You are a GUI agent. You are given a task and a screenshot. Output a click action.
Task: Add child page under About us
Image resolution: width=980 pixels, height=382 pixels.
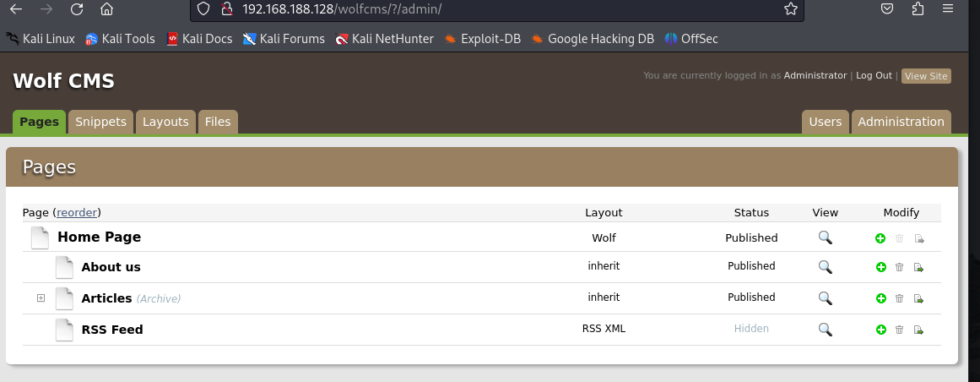tap(881, 267)
